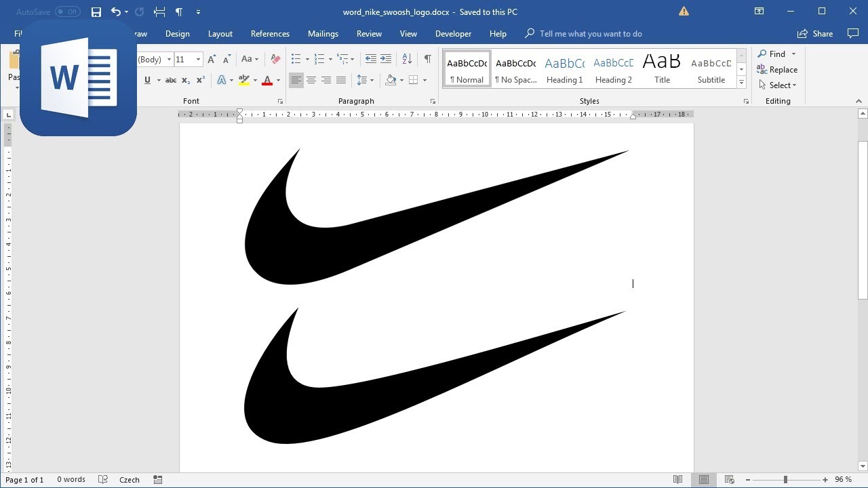Clear all formatting with the eraser icon
This screenshot has width=868, height=488.
275,59
